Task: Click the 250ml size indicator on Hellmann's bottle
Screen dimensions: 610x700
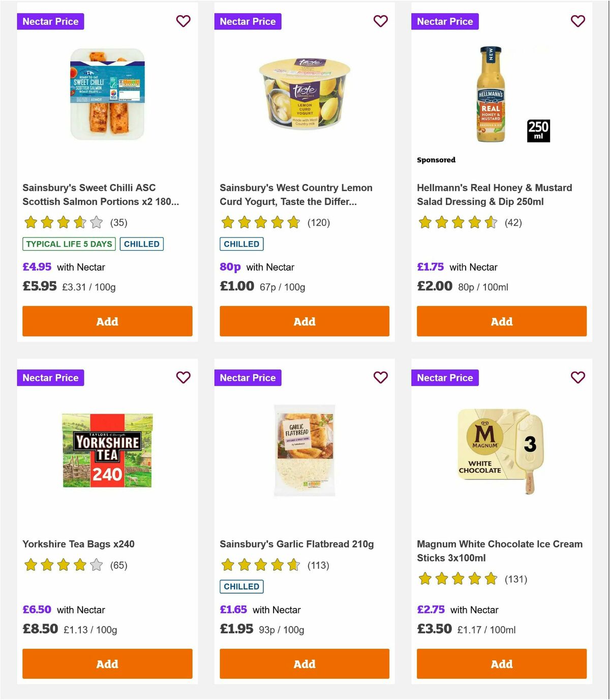Action: [x=537, y=131]
